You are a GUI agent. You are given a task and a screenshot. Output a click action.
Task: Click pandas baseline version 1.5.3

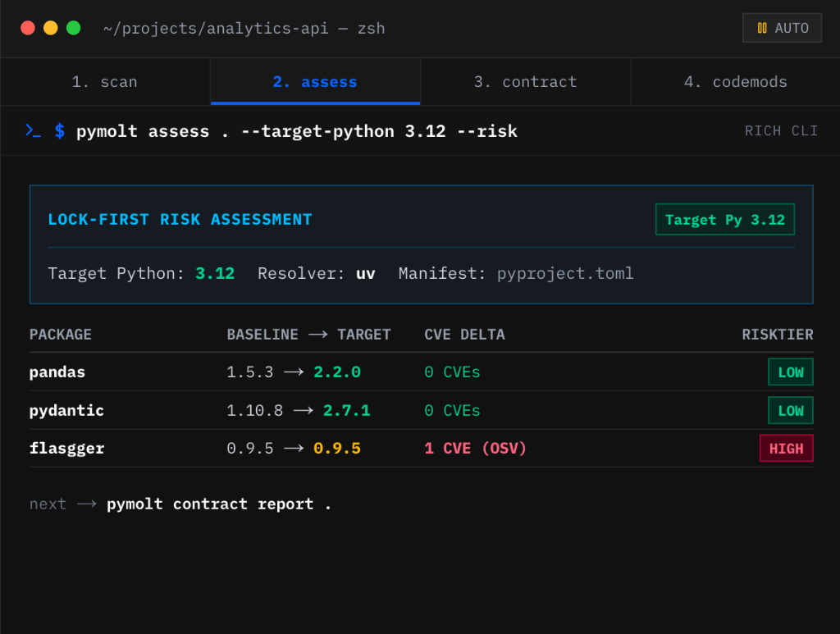pyautogui.click(x=250, y=372)
